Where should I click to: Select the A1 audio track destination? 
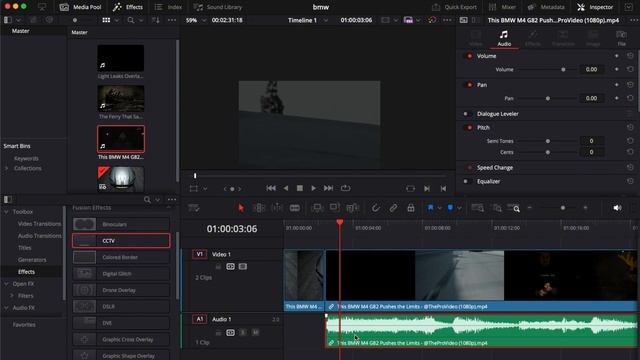pos(200,319)
